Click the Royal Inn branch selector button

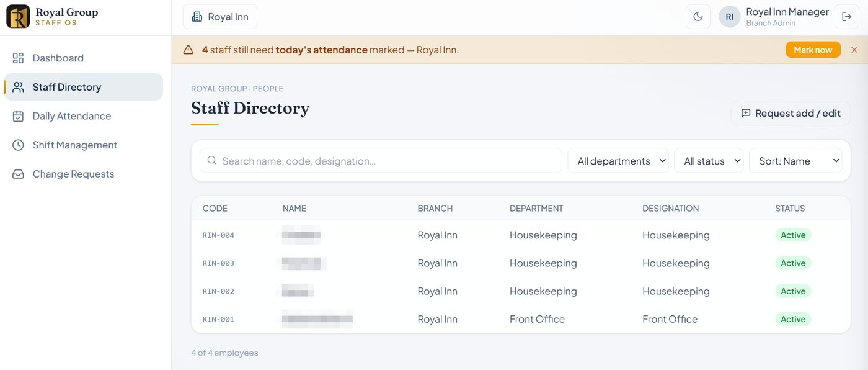pyautogui.click(x=220, y=17)
